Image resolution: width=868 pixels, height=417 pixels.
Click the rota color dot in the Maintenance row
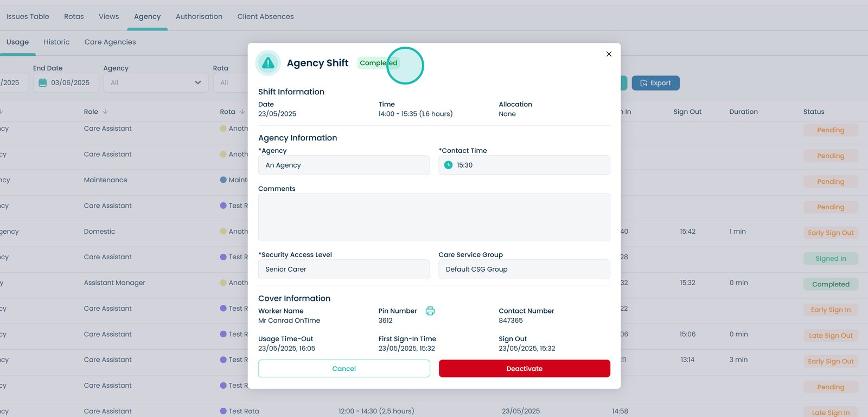[224, 180]
